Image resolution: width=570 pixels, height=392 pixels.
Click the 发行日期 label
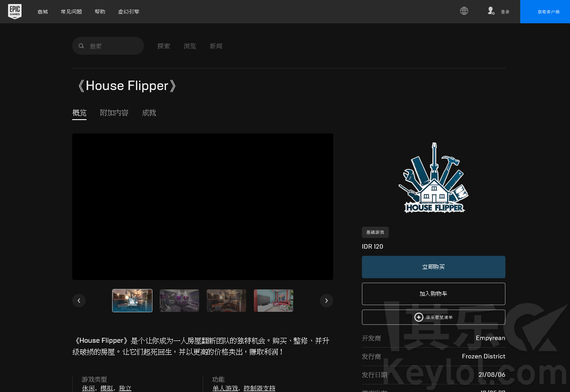click(374, 375)
